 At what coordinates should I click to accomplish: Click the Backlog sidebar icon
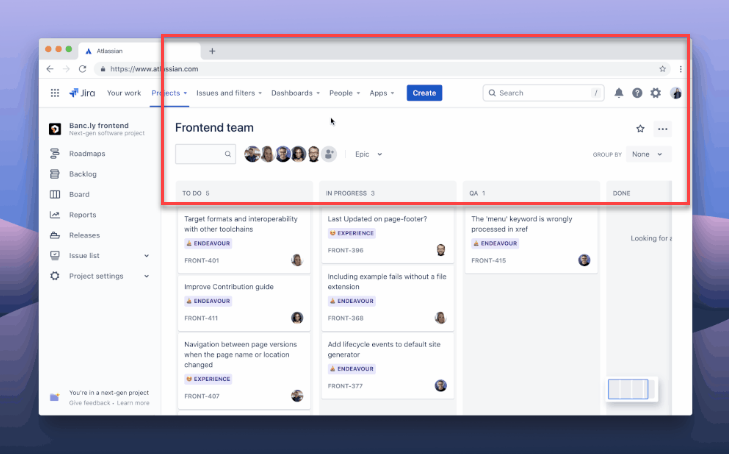click(55, 174)
